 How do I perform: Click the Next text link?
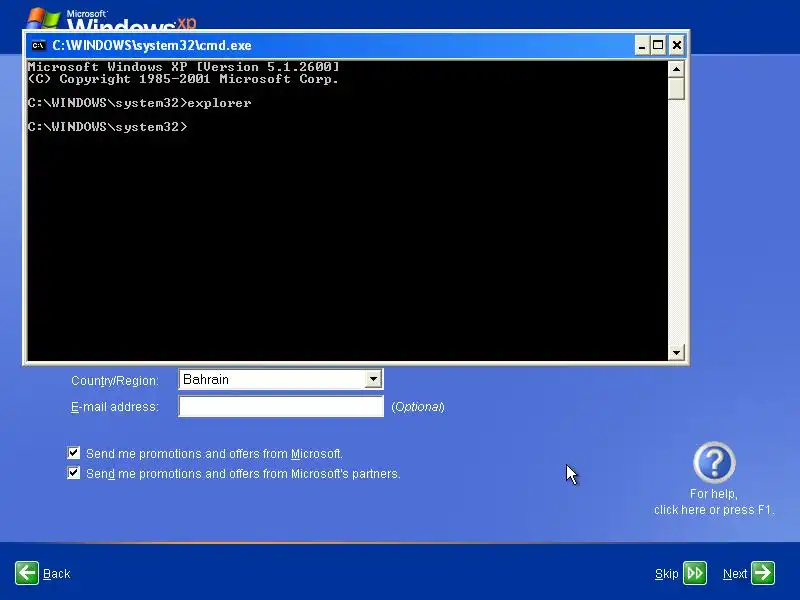[x=735, y=574]
